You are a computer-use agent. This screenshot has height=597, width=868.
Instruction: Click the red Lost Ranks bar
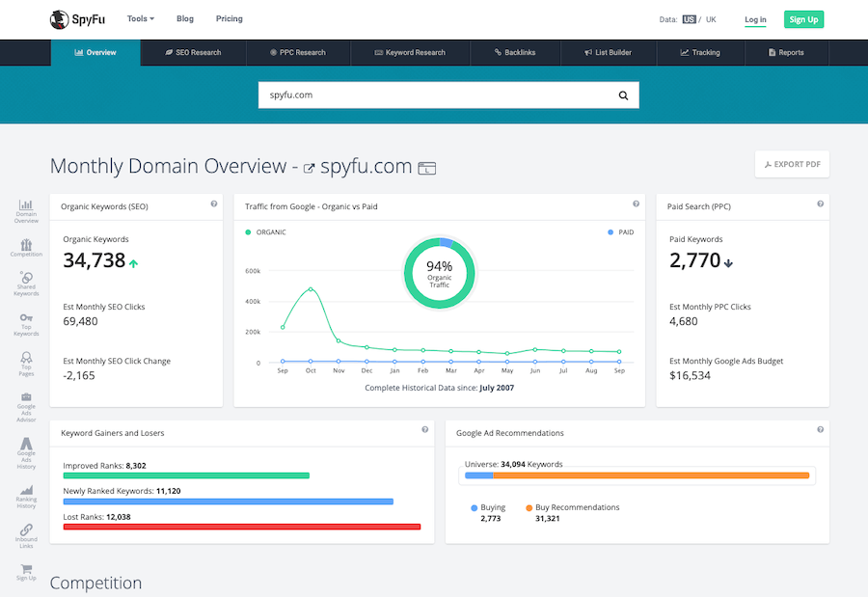(x=242, y=527)
